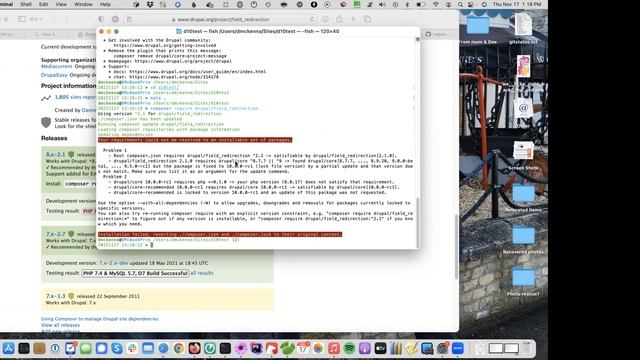Open Spotify in the Dock
The width and height of the screenshot is (640, 360).
pyautogui.click(x=349, y=348)
